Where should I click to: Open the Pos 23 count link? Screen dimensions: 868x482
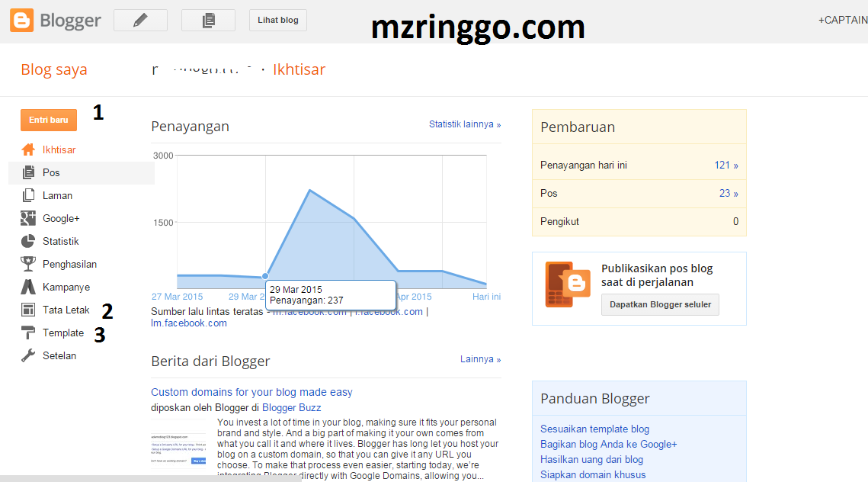pyautogui.click(x=729, y=194)
